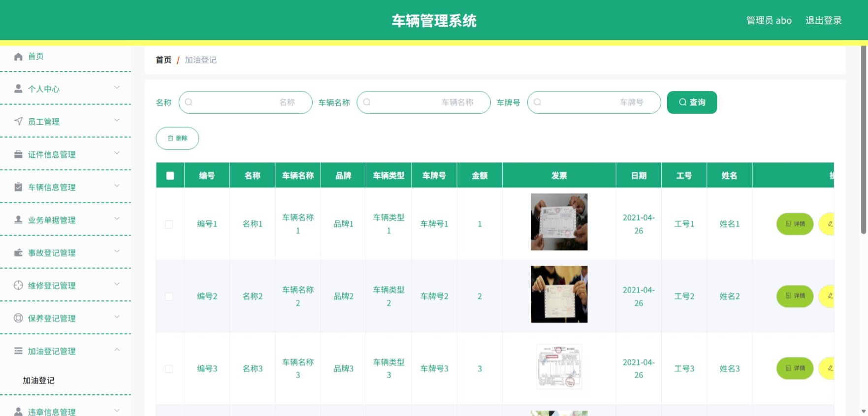The image size is (868, 416).
Task: Toggle the select-all checkbox in the table header
Action: 170,175
